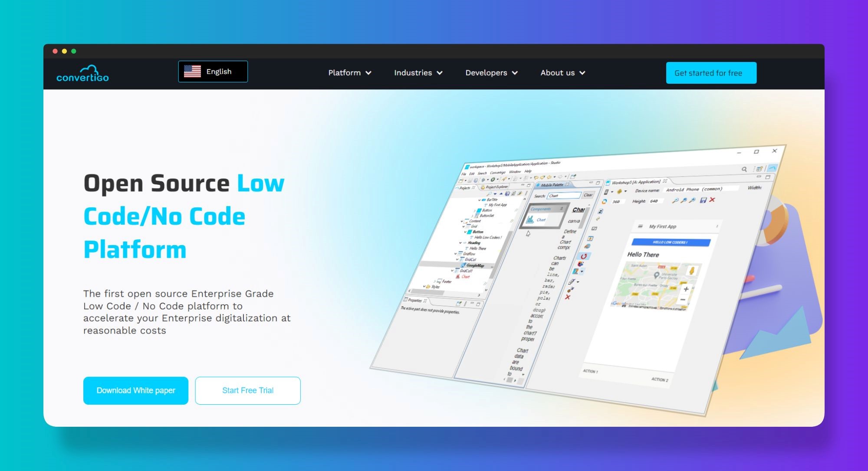The width and height of the screenshot is (868, 471).
Task: Click the red X next to save icon
Action: pyautogui.click(x=712, y=200)
